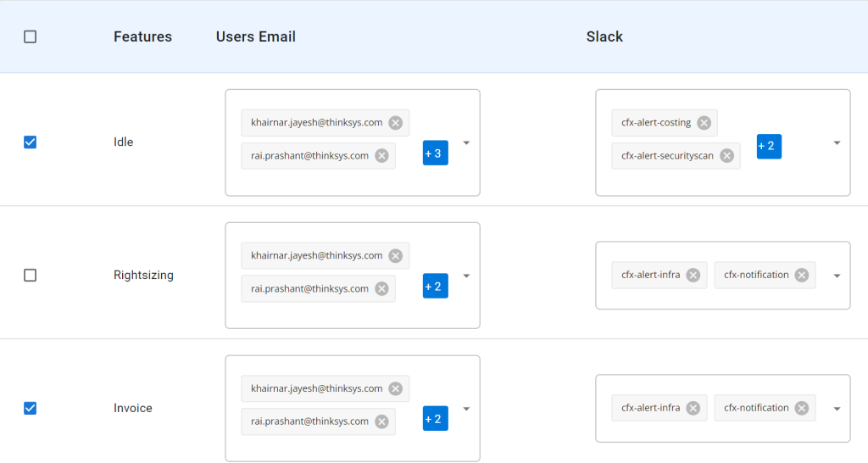
Task: Remove khairnar.jayesh email from Invoice row
Action: pyautogui.click(x=395, y=388)
